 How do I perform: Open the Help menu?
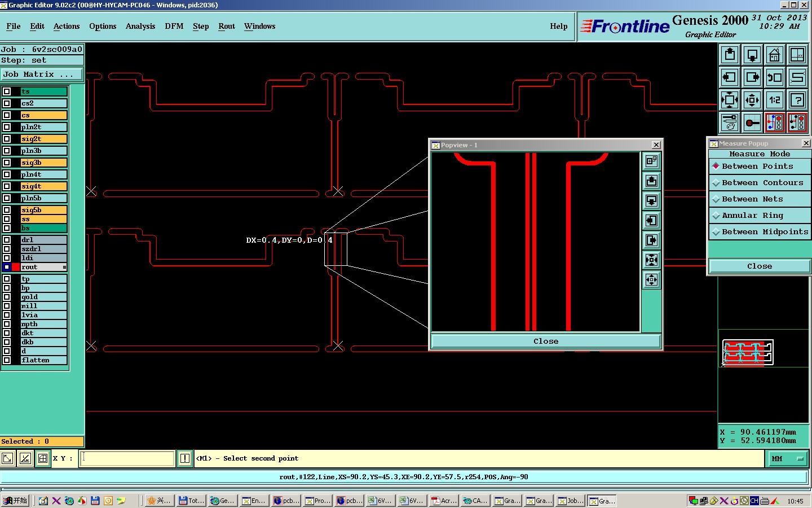[559, 27]
